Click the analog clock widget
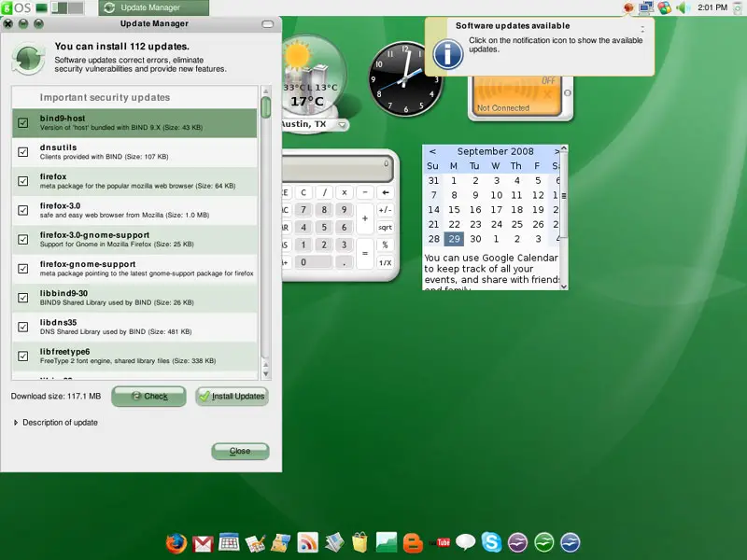747x560 pixels. coord(405,79)
